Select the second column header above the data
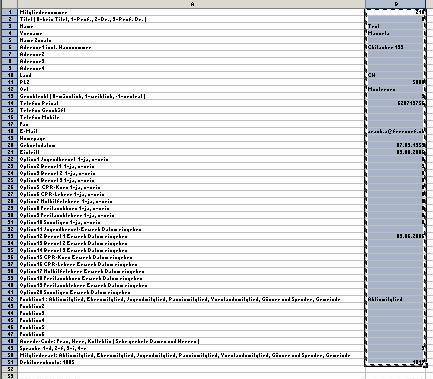The height and width of the screenshot is (379, 433). pyautogui.click(x=396, y=4)
